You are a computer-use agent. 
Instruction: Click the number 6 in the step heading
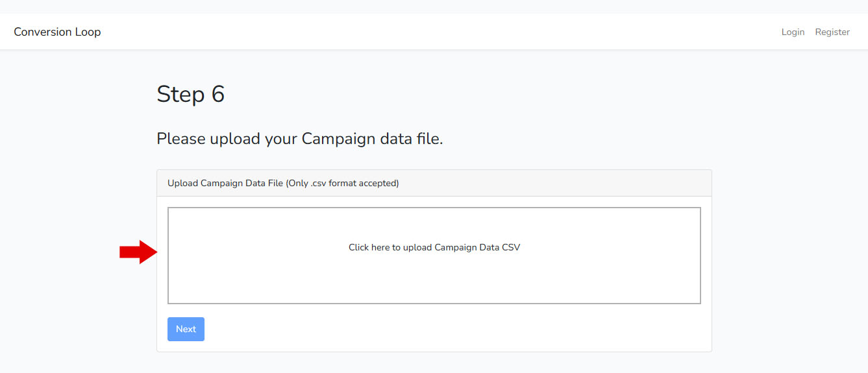click(x=217, y=94)
